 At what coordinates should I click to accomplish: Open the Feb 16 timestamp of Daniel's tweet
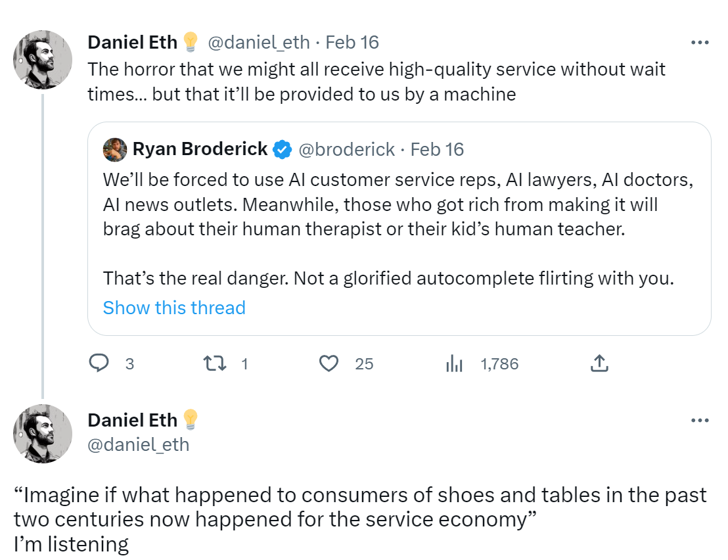point(352,42)
